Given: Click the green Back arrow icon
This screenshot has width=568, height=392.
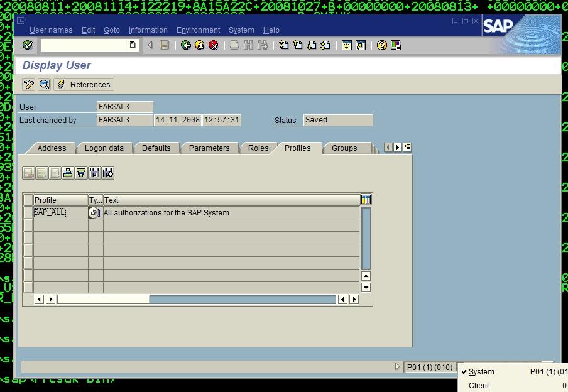Looking at the screenshot, I should 186,45.
